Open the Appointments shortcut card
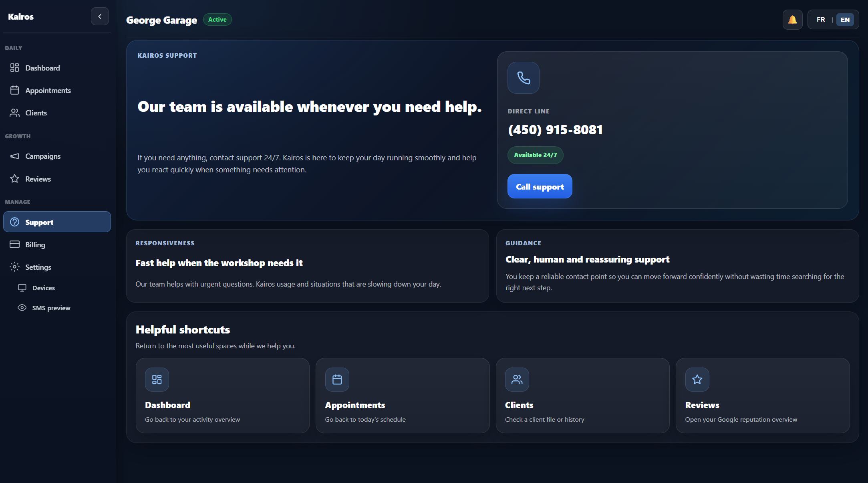 pos(403,396)
